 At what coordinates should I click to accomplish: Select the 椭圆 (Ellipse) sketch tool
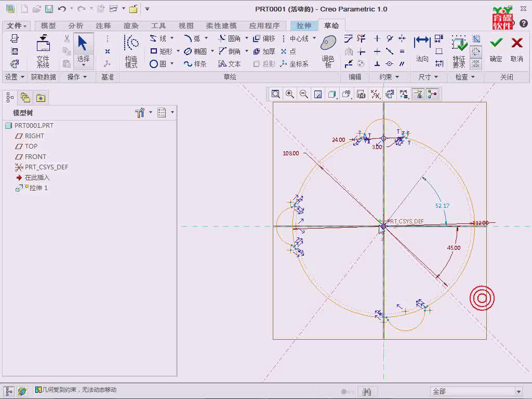pyautogui.click(x=195, y=51)
